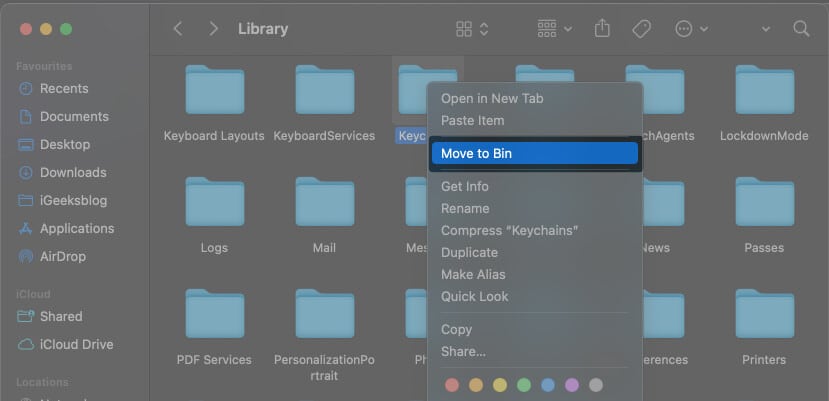Click the Share toolbar icon
Screen dimensions: 829x401
(602, 28)
